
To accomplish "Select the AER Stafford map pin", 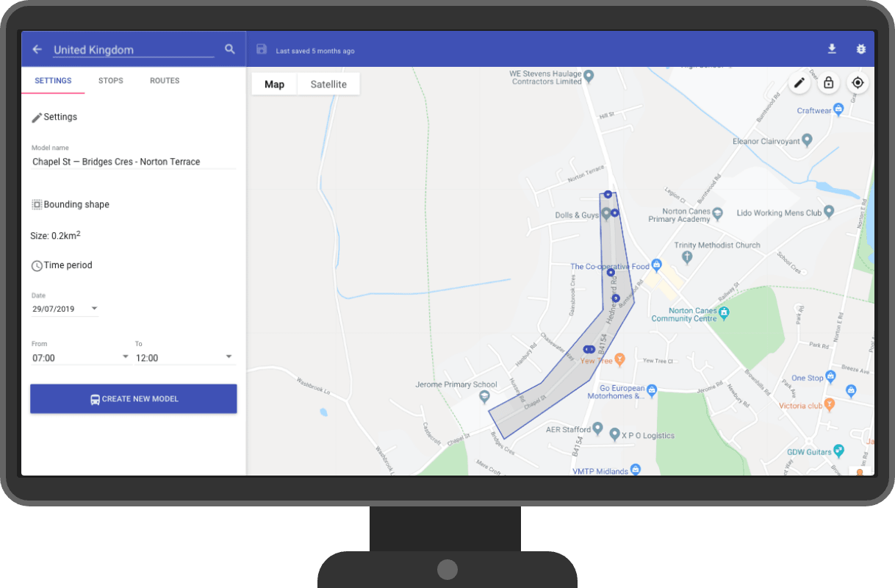I will coord(598,428).
